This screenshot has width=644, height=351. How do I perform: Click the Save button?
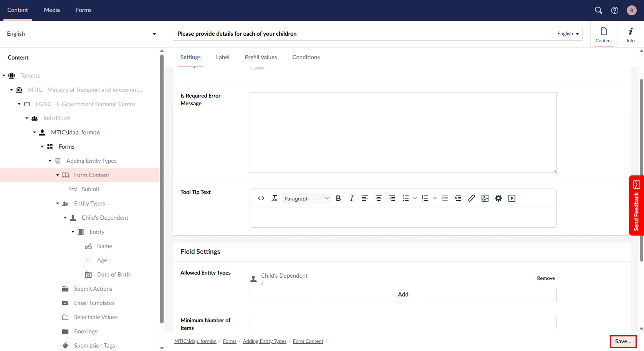click(x=623, y=341)
